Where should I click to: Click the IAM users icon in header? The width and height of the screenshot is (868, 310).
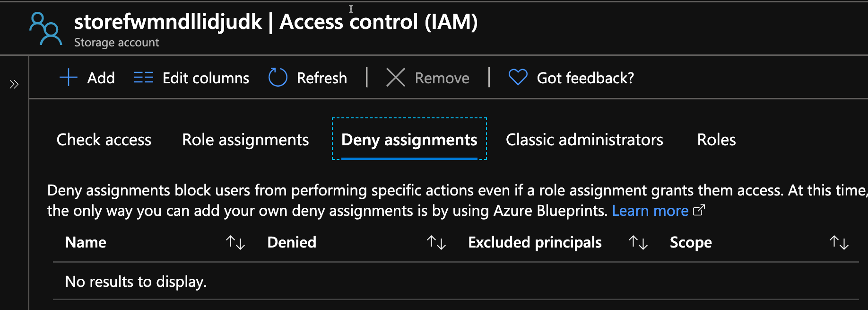[45, 29]
